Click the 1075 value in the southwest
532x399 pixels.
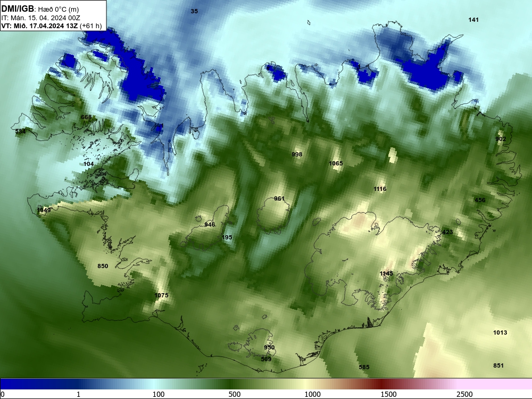point(162,295)
